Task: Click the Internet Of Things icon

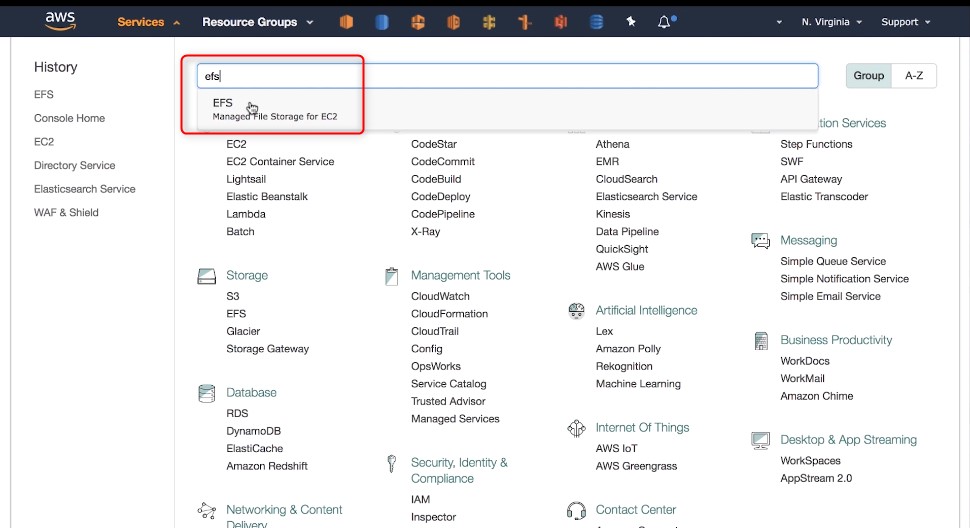Action: [x=576, y=428]
